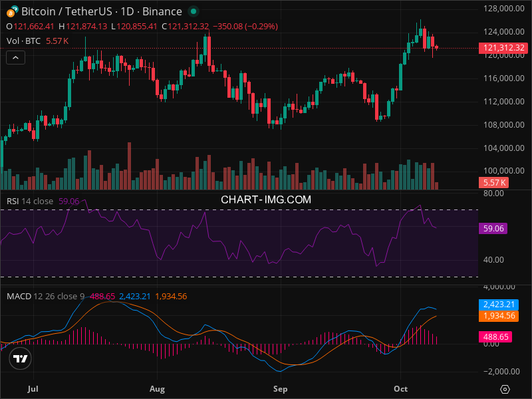Open chart settings hexagon icon

(505, 389)
